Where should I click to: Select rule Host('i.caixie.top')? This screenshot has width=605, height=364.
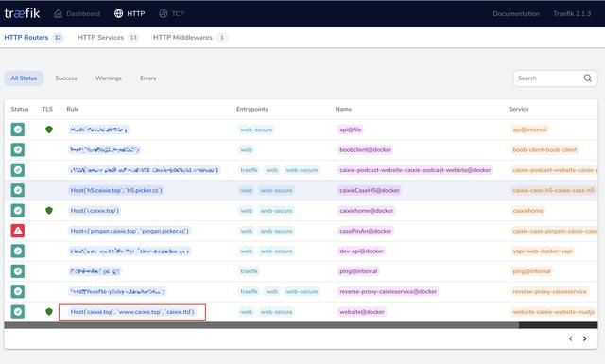[95, 211]
